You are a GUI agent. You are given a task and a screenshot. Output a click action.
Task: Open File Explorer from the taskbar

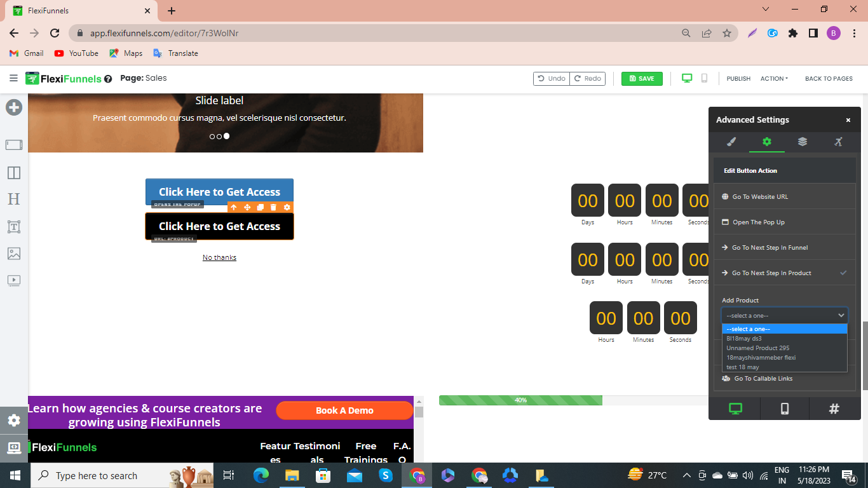[x=292, y=475]
